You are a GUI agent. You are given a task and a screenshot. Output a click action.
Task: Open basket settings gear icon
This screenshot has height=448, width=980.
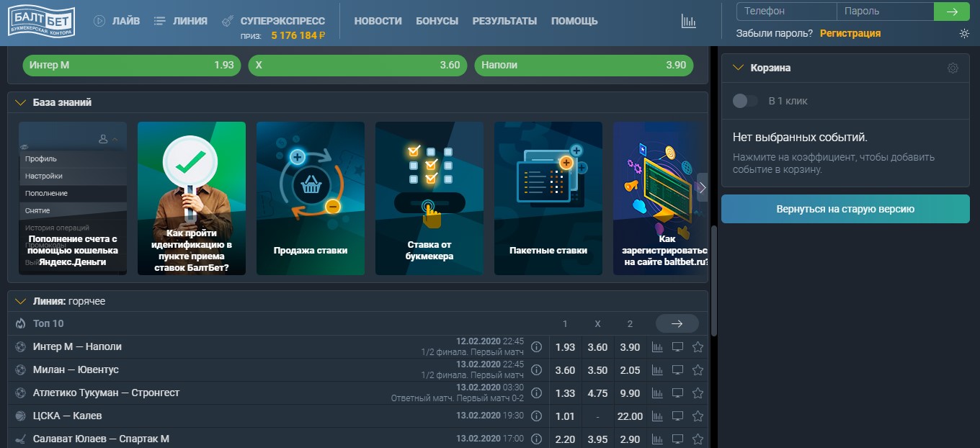pyautogui.click(x=953, y=68)
